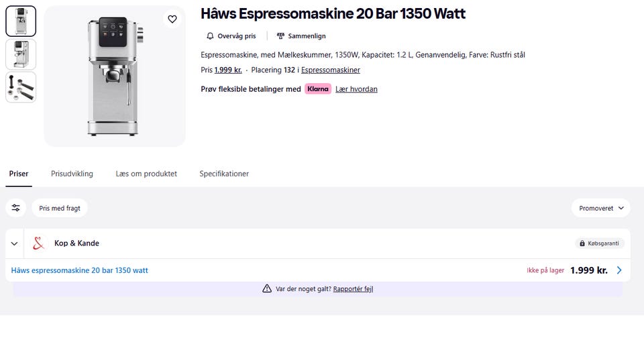This screenshot has width=644, height=342.
Task: Switch to the Prisudvikling tab
Action: click(72, 174)
